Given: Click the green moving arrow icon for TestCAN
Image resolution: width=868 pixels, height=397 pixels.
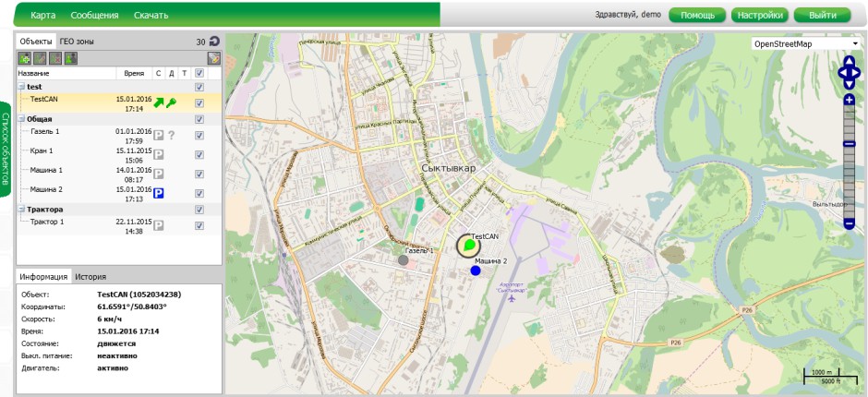Looking at the screenshot, I should tap(159, 102).
